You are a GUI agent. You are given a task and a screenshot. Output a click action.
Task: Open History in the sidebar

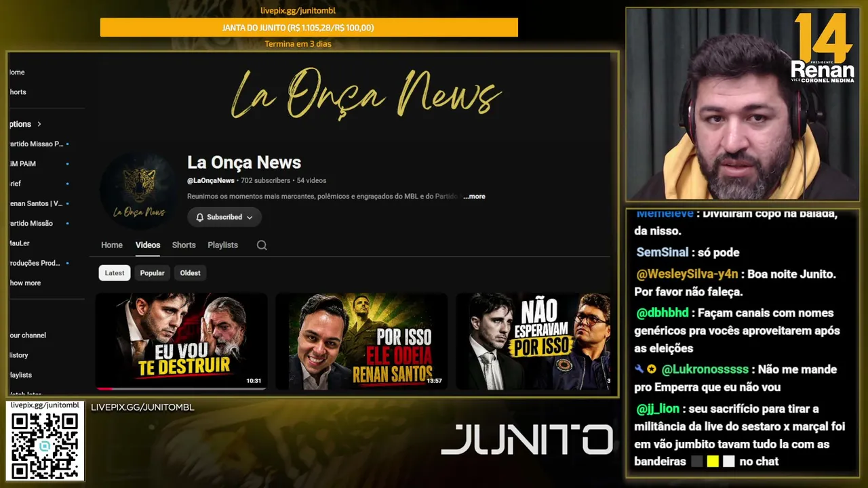18,355
